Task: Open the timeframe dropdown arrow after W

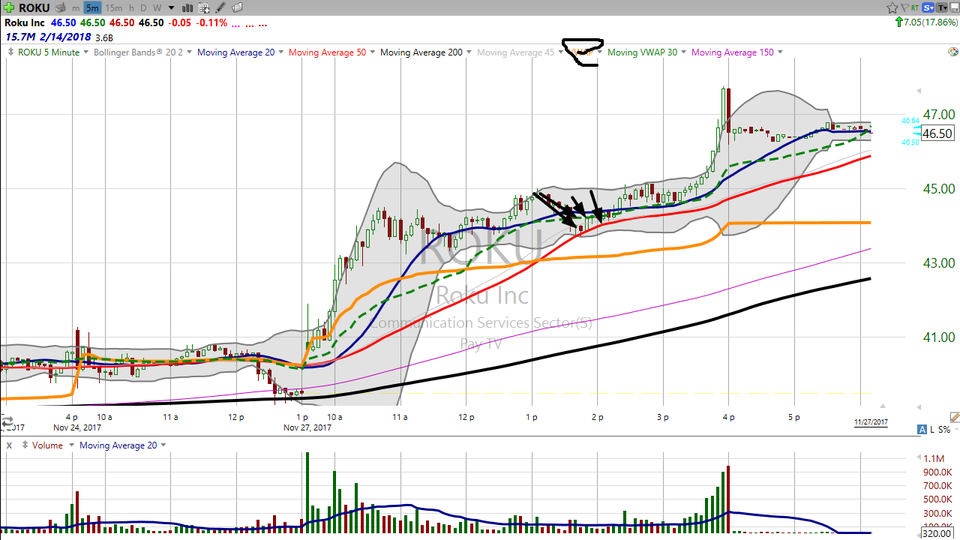Action: [x=171, y=8]
